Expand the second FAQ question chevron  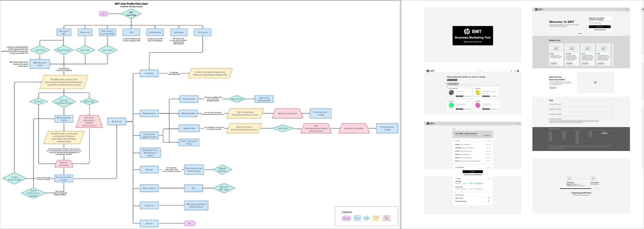(613, 109)
